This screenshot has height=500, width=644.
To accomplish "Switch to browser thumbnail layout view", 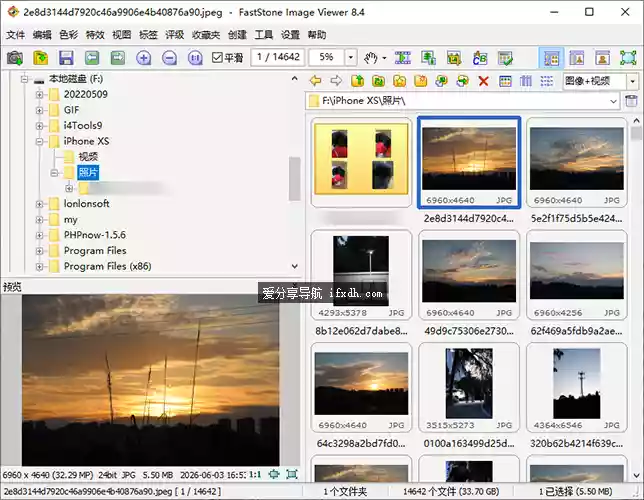I will [551, 58].
